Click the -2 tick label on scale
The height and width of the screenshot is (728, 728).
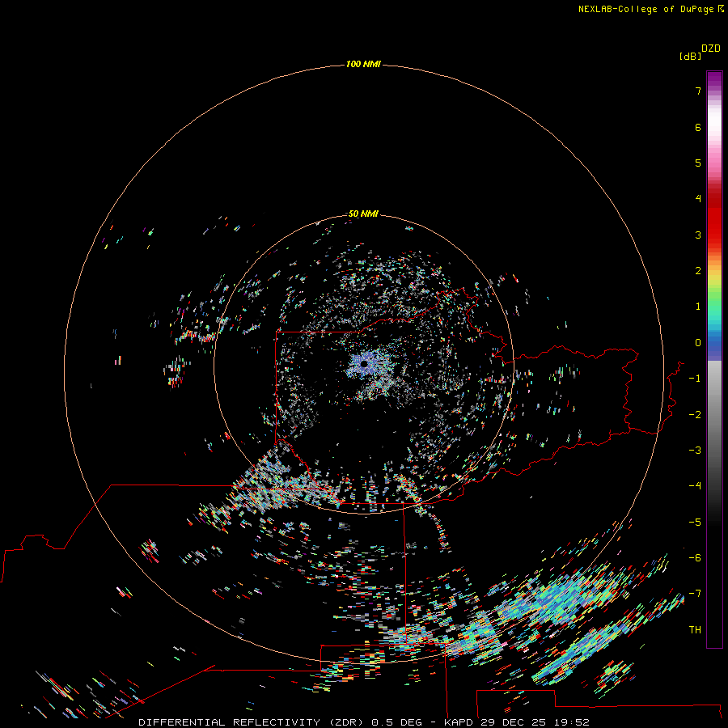coord(695,415)
